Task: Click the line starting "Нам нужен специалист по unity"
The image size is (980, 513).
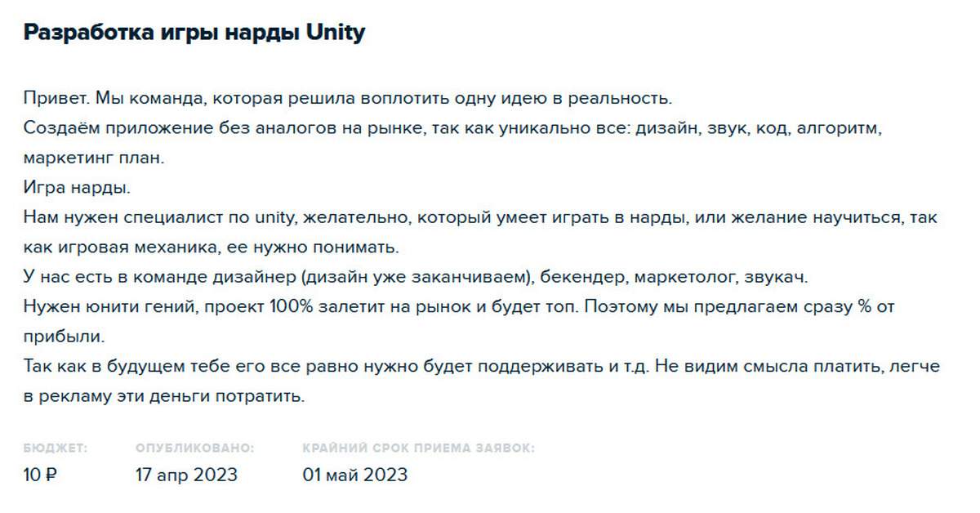Action: 480,217
